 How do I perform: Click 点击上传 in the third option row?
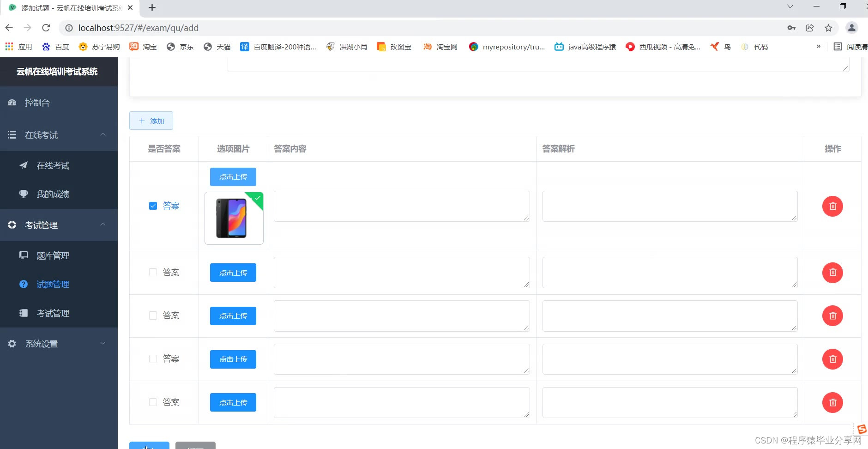[233, 316]
